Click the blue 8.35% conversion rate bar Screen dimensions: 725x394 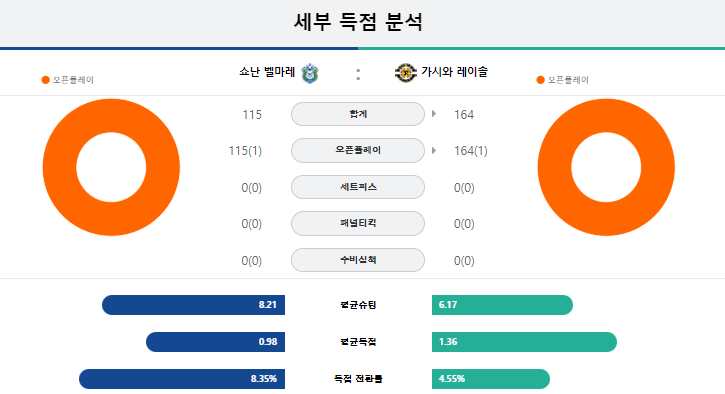pyautogui.click(x=182, y=379)
